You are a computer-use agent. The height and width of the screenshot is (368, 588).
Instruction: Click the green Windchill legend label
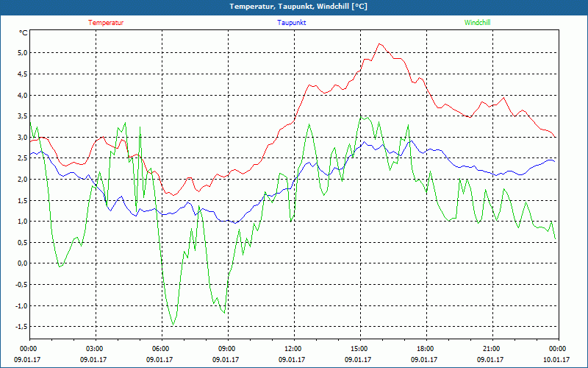[477, 23]
